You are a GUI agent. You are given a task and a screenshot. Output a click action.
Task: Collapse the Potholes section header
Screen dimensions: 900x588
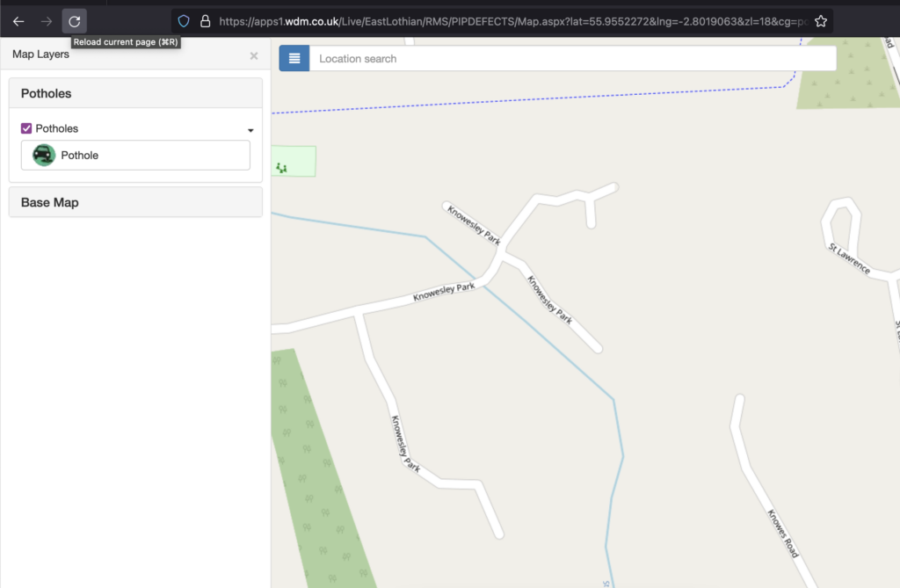click(x=135, y=93)
